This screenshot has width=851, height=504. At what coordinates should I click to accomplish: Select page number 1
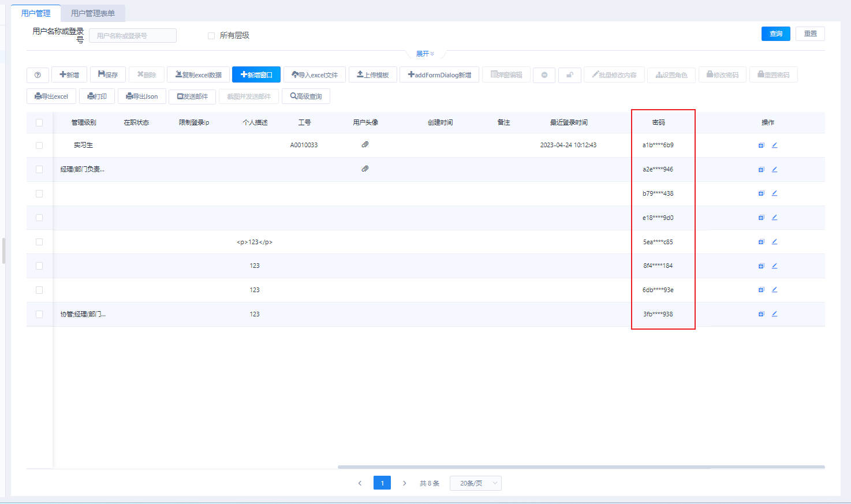[x=382, y=483]
